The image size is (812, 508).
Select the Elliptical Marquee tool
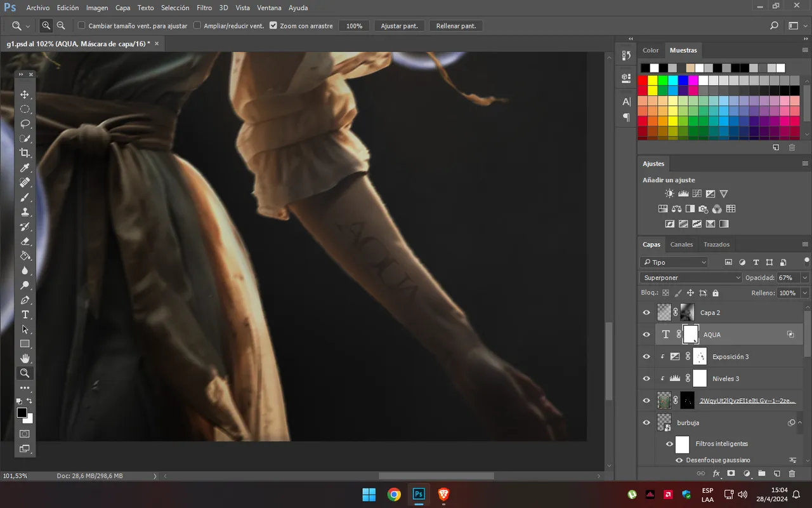click(x=25, y=109)
